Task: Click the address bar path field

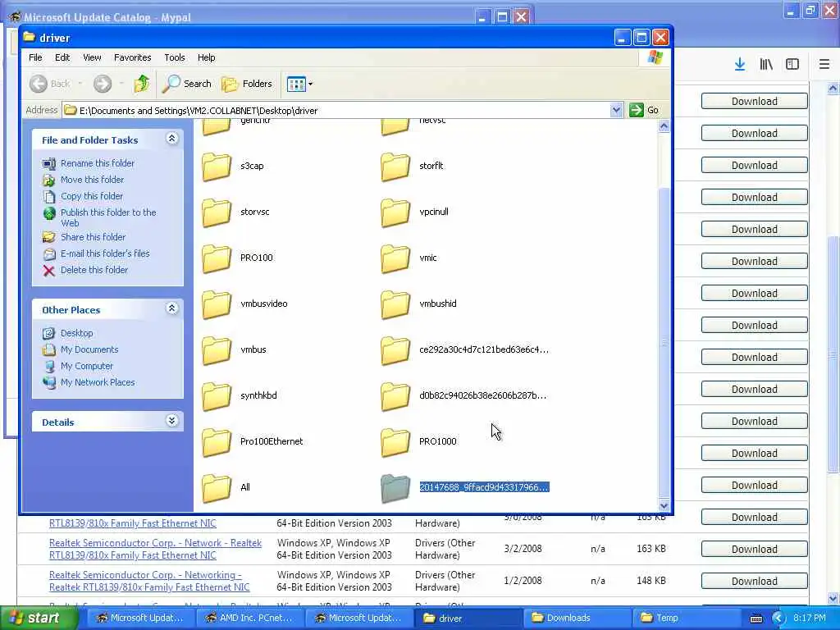Action: 336,111
